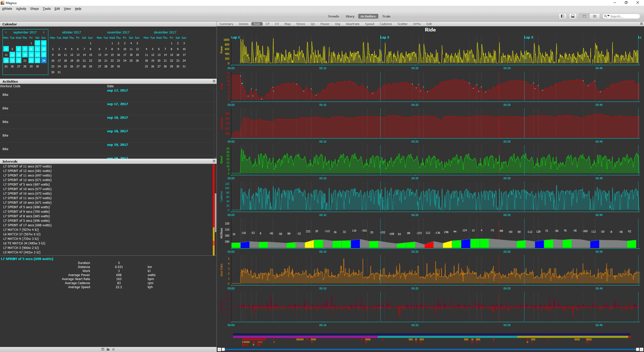Switch to the Trends view
Viewport: 644px width, 352px height.
pos(333,16)
